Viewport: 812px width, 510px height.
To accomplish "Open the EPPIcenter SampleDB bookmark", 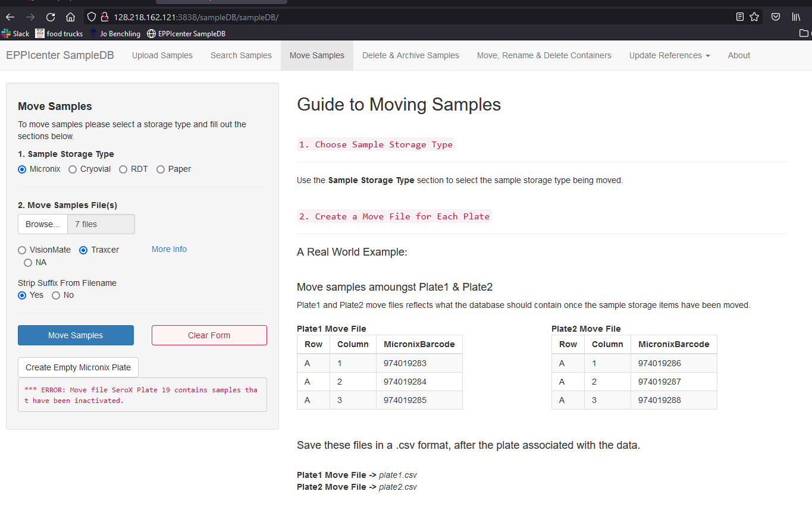I will [186, 34].
